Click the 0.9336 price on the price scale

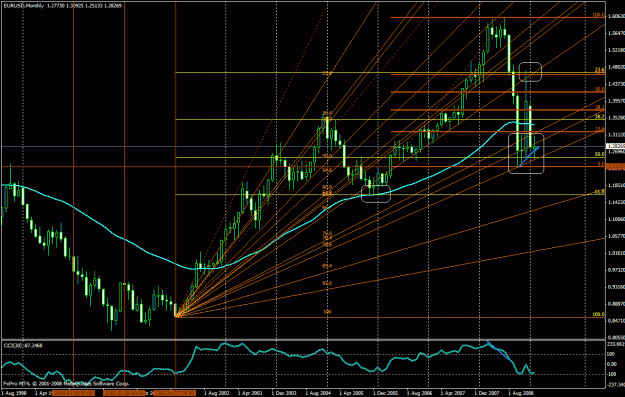[616, 287]
